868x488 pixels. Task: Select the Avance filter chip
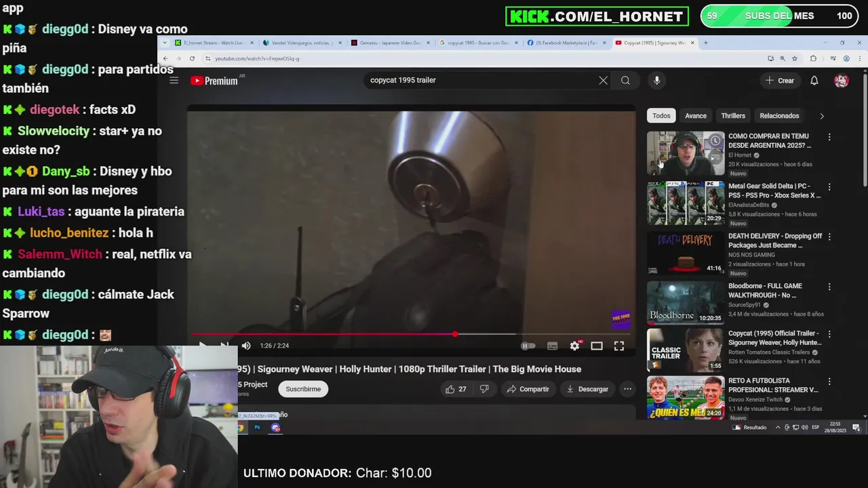696,116
